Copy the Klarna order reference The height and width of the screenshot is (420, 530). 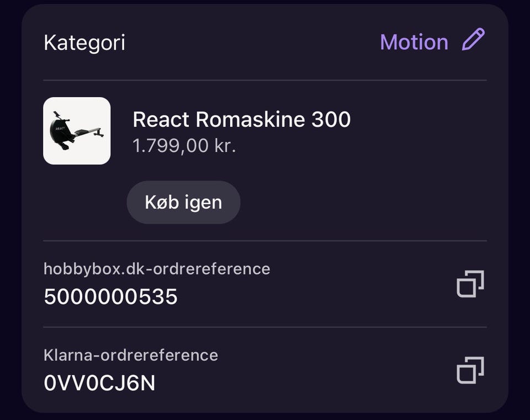(x=470, y=370)
